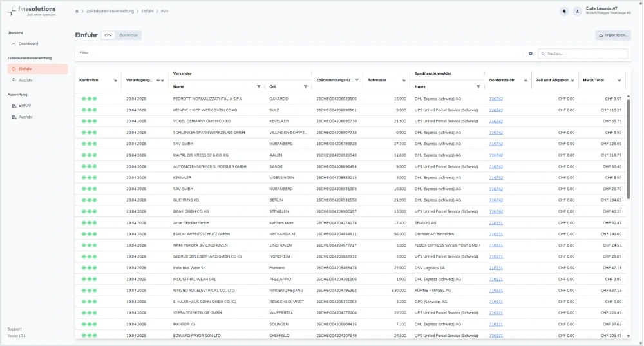
Task: Select Einfuhr under Zolldokumentenverwaltung
Action: point(37,69)
